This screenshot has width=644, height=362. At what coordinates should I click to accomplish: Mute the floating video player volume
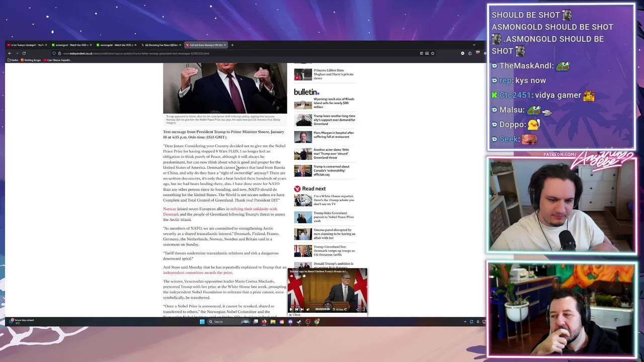click(308, 309)
